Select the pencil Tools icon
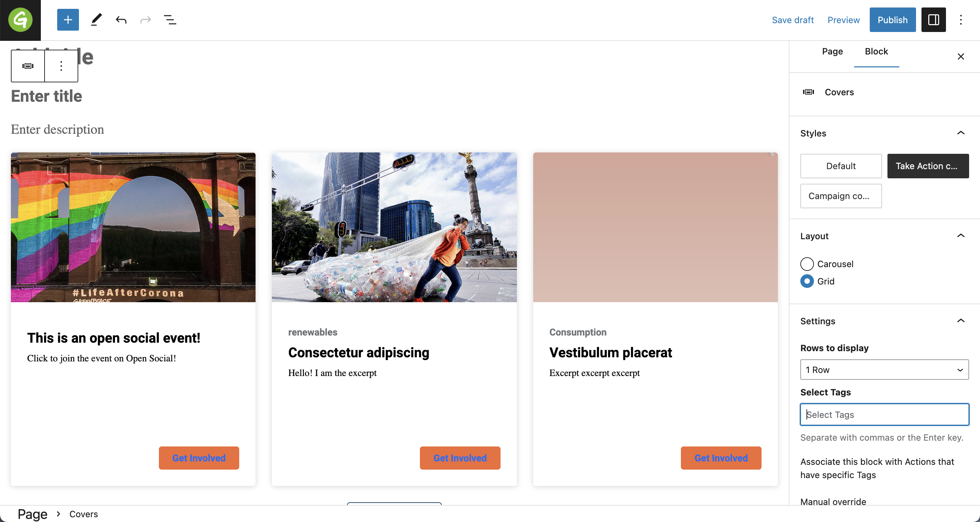This screenshot has height=522, width=980. tap(96, 20)
